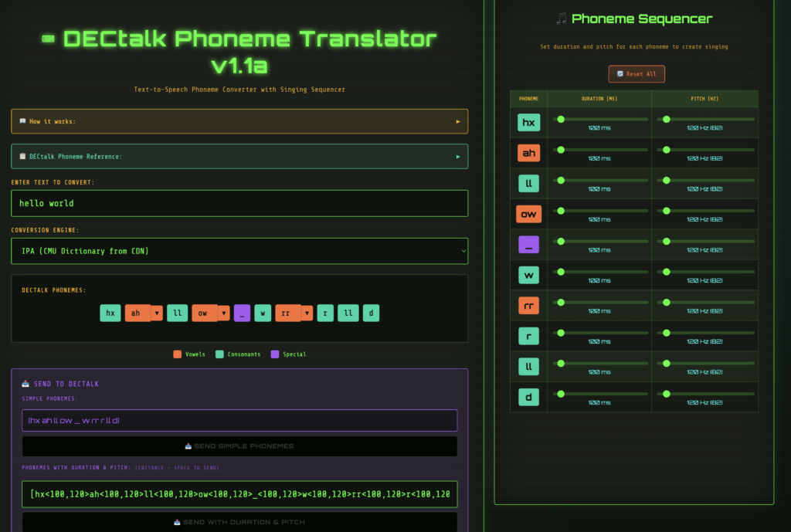Viewport: 791px width, 532px height.
Task: Click Send With Duration & Pitch button
Action: coord(239,522)
